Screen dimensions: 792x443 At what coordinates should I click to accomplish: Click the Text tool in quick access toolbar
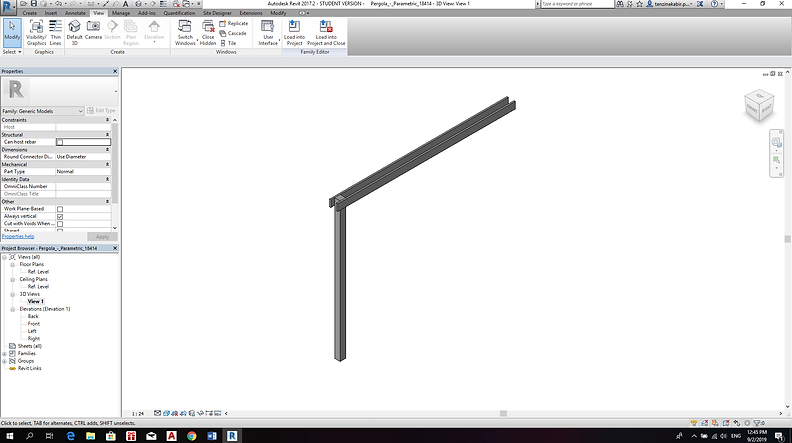(126, 4)
